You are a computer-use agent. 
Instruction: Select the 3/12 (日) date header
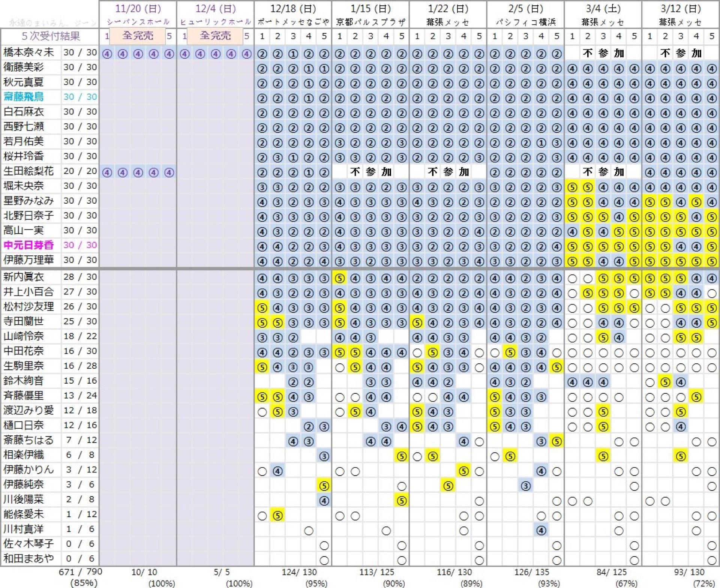pyautogui.click(x=681, y=9)
